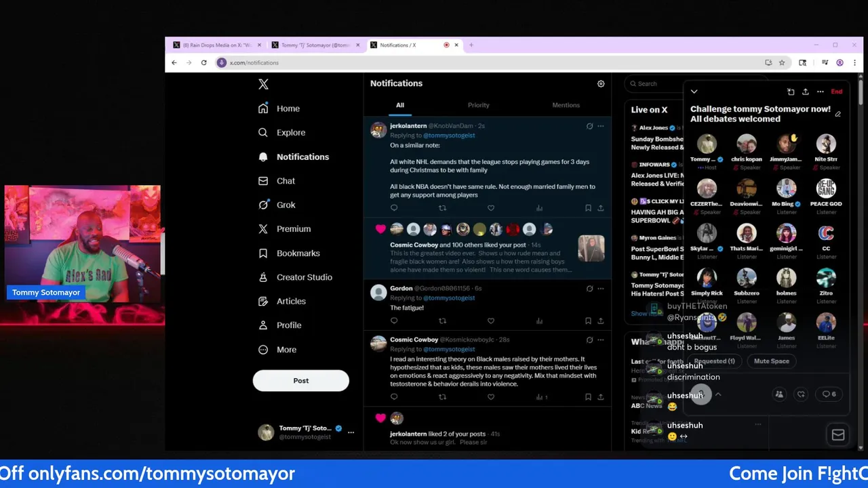Open Explore in the sidebar
Image resolution: width=868 pixels, height=488 pixels.
pos(282,133)
